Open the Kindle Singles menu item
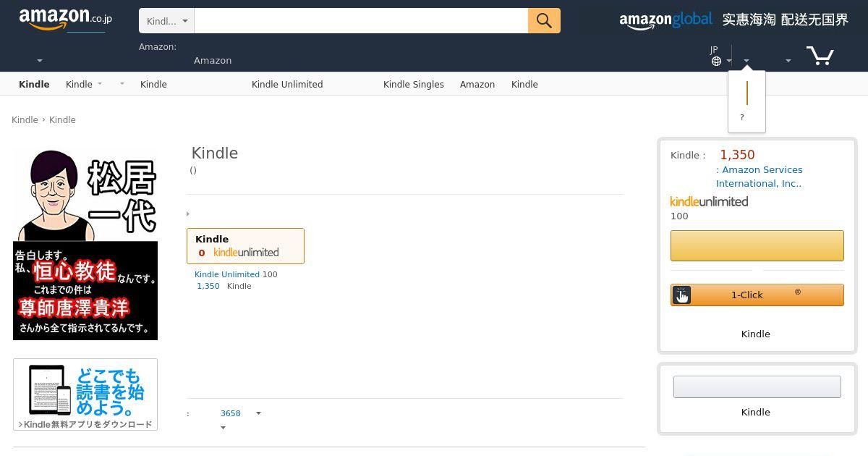Screen dimensions: 868x456 click(x=414, y=85)
